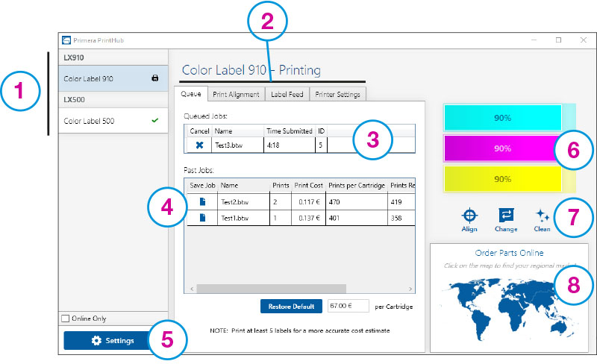Run the Clean cartridge tool
This screenshot has width=597, height=364.
(x=542, y=221)
